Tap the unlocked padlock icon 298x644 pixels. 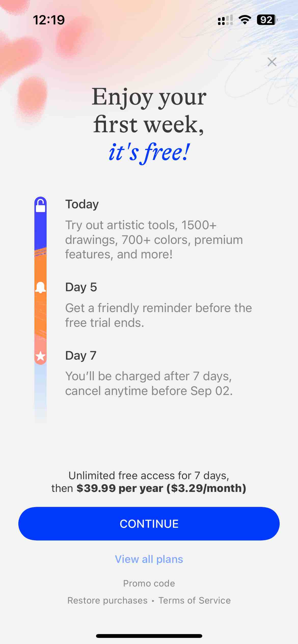point(40,206)
